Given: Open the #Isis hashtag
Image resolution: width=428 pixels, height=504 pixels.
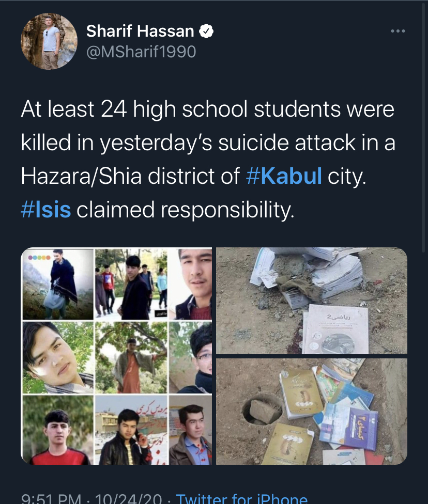Looking at the screenshot, I should tap(45, 209).
